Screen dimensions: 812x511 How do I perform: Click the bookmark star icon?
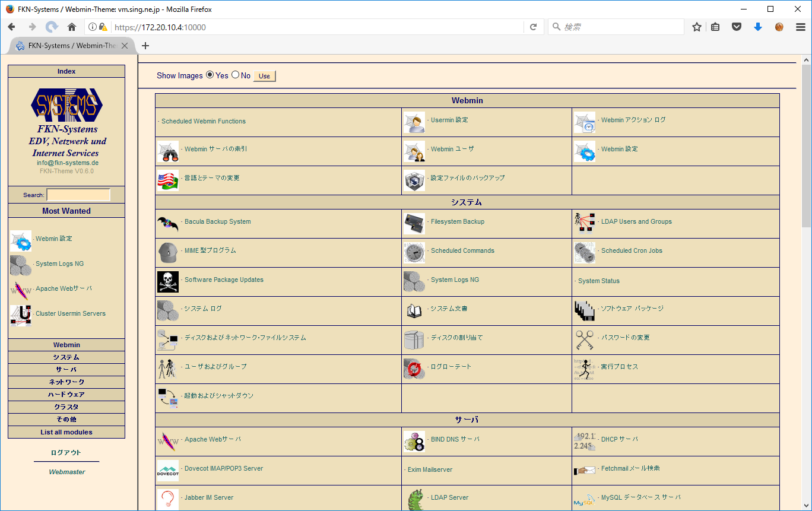[x=697, y=27]
